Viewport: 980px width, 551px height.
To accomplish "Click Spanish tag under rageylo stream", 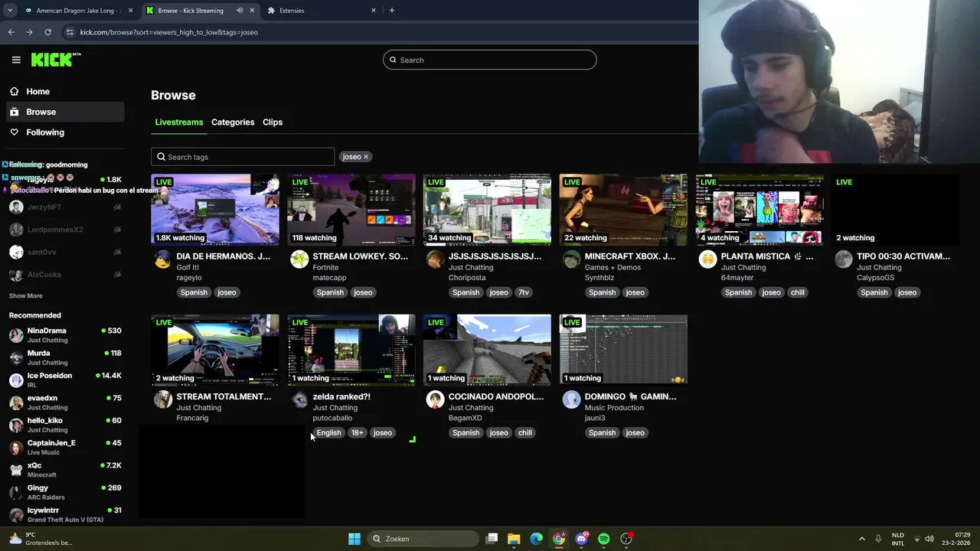I will coord(194,292).
